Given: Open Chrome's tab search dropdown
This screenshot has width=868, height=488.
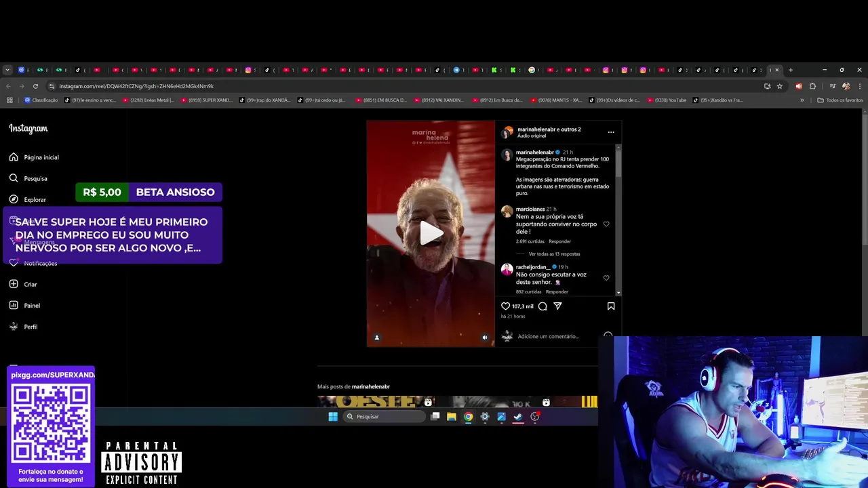Looking at the screenshot, I should tap(7, 70).
